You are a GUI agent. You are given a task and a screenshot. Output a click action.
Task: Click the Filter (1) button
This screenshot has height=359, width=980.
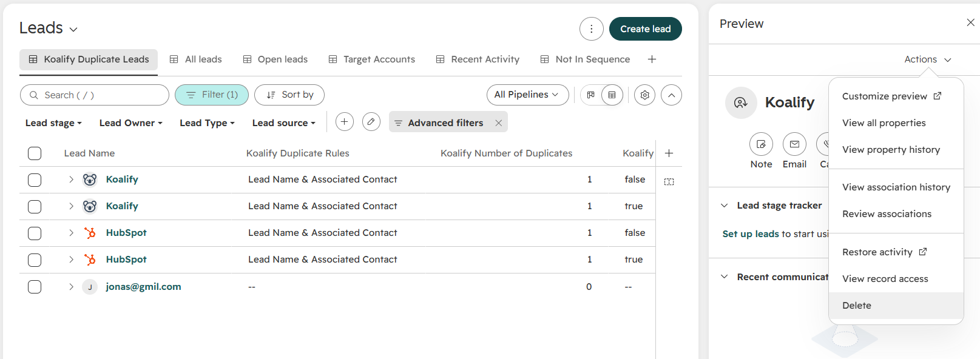212,95
